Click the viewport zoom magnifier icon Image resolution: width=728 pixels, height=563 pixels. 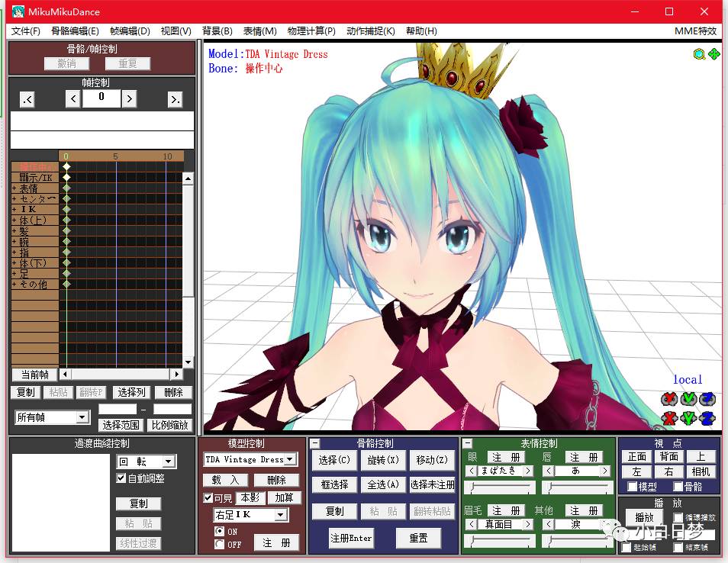(699, 54)
